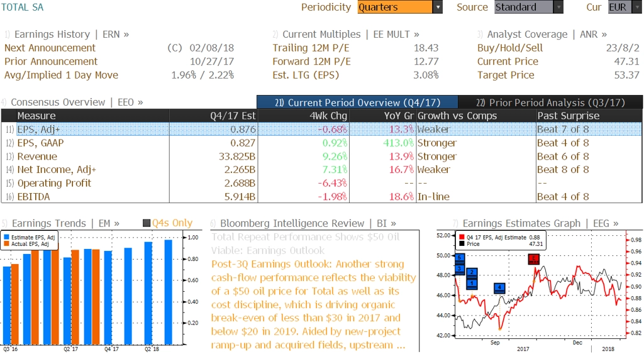The height and width of the screenshot is (354, 644).
Task: Click Buy/Hold/Sell value 23/8/2
Action: (623, 48)
